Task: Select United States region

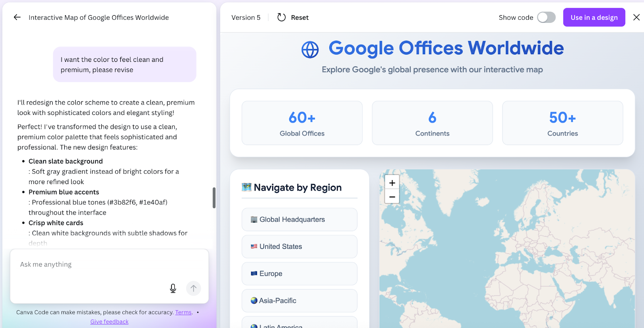Action: [x=299, y=246]
